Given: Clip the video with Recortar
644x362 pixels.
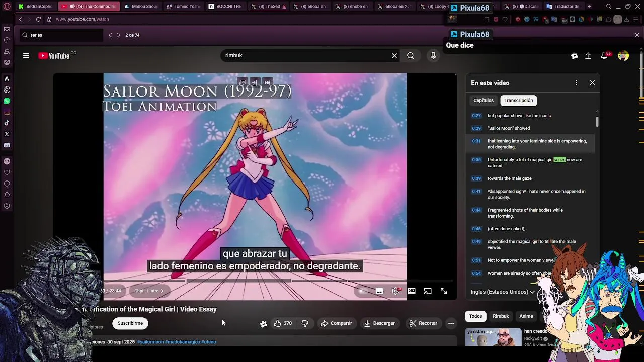Looking at the screenshot, I should [423, 323].
